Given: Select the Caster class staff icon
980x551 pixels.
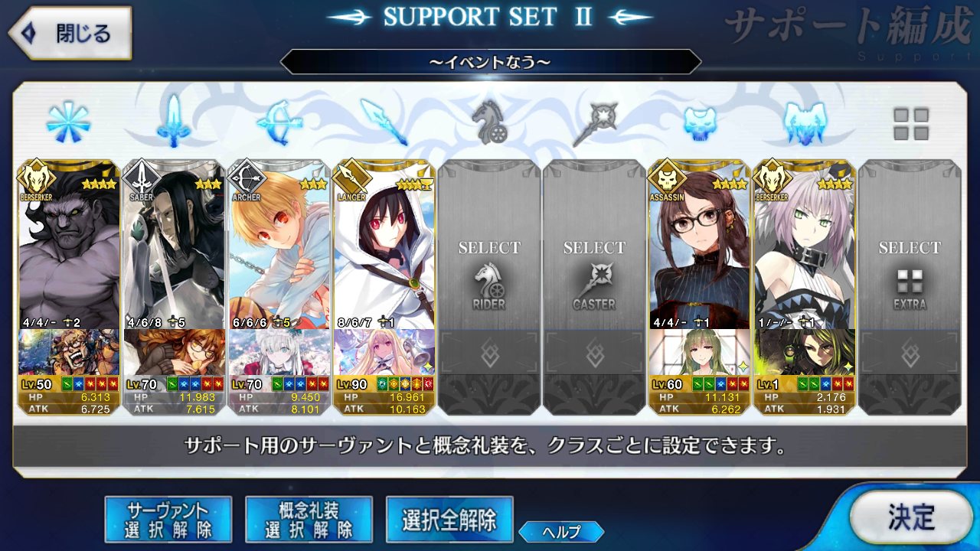Looking at the screenshot, I should coord(594,122).
